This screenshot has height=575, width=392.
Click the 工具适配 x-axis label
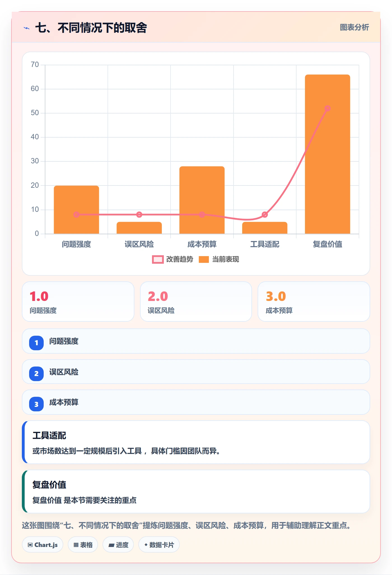click(x=265, y=244)
